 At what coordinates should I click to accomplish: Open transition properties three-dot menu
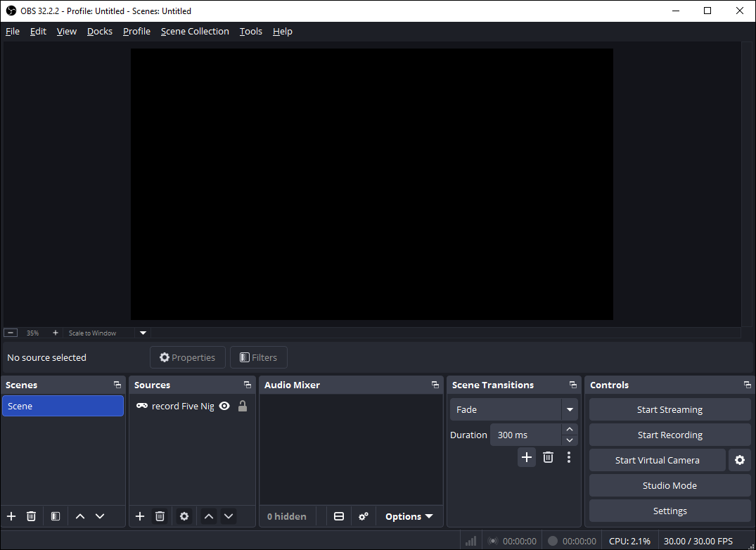click(x=569, y=457)
